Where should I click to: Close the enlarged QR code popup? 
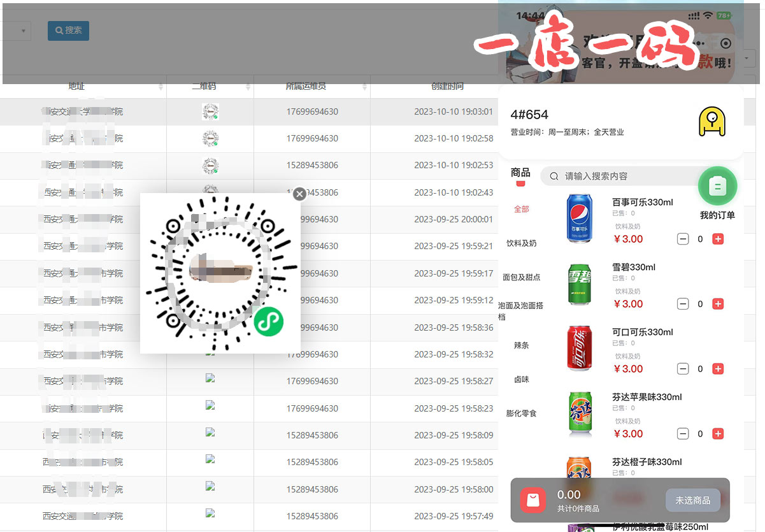click(299, 194)
